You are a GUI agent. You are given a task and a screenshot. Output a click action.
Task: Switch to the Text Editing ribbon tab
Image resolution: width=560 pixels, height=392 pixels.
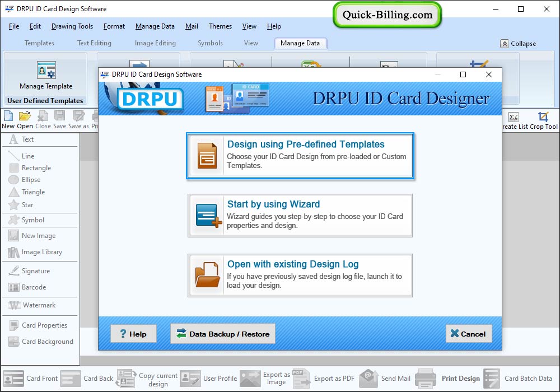click(94, 43)
